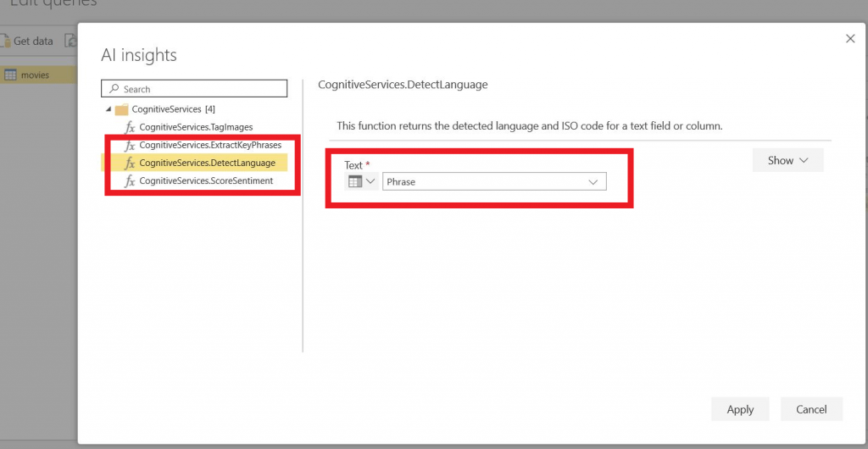Click the magnifier icon in Search box
The height and width of the screenshot is (449, 868).
pos(114,88)
